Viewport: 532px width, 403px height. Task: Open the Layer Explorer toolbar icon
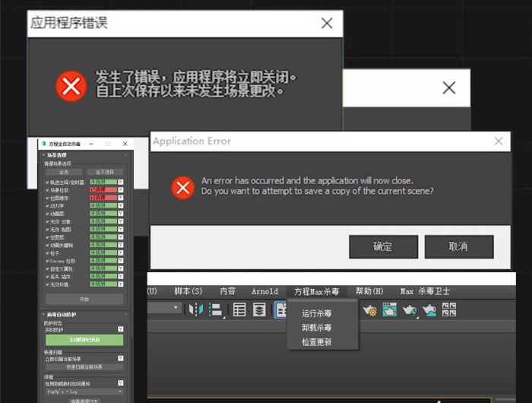pos(259,310)
